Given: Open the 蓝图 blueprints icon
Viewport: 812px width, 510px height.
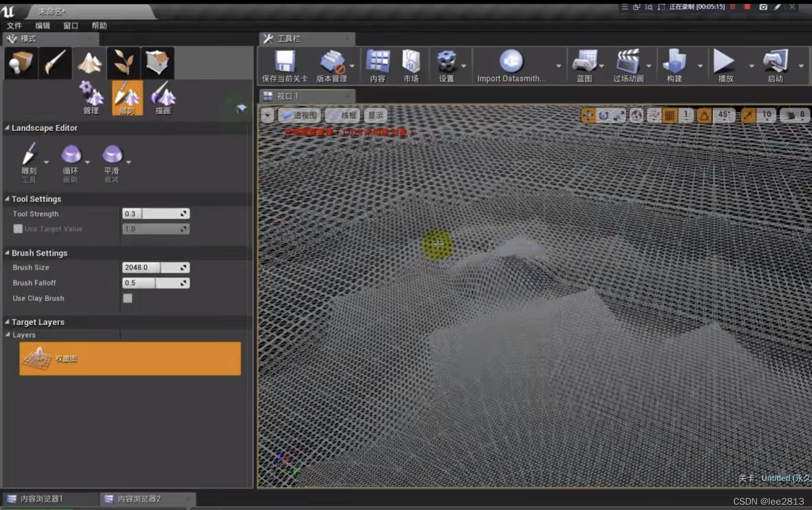Looking at the screenshot, I should coord(584,66).
